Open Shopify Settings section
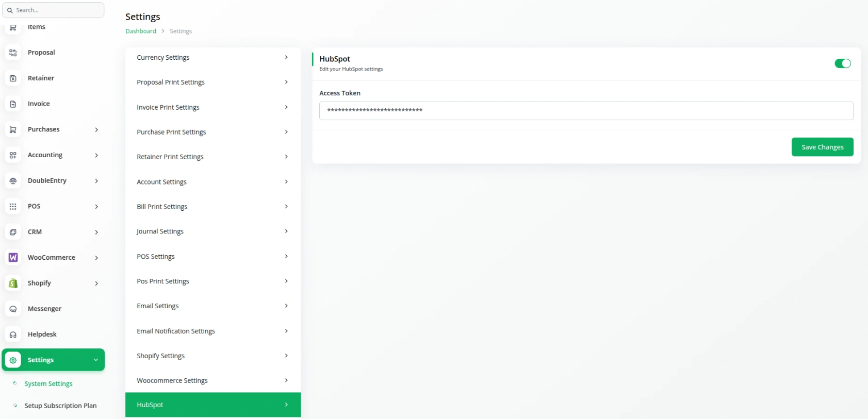This screenshot has width=868, height=419. coord(213,356)
